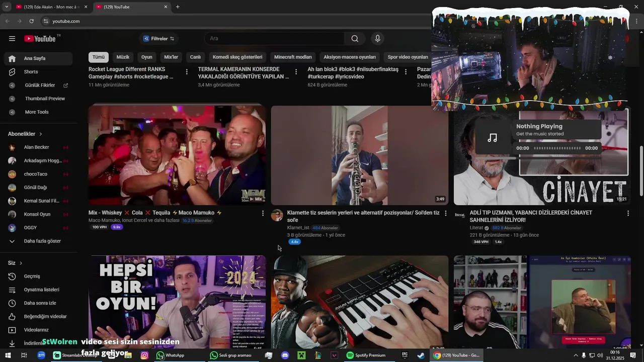Open the Windows Start menu

coord(8,355)
